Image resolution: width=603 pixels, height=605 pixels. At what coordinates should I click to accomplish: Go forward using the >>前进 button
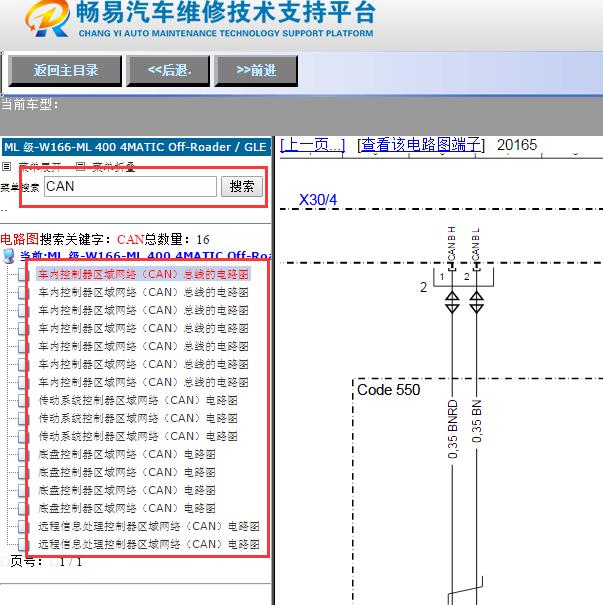[256, 71]
